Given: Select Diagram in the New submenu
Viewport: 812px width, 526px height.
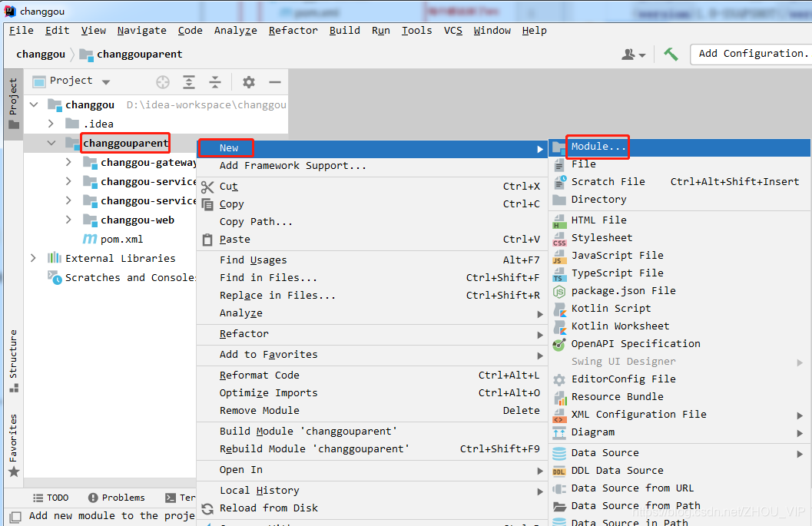Looking at the screenshot, I should [x=679, y=432].
